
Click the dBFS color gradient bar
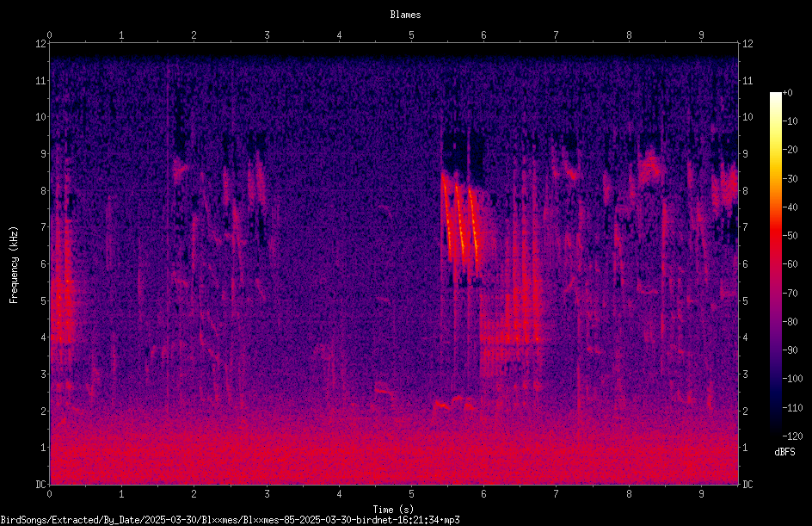coord(775,264)
